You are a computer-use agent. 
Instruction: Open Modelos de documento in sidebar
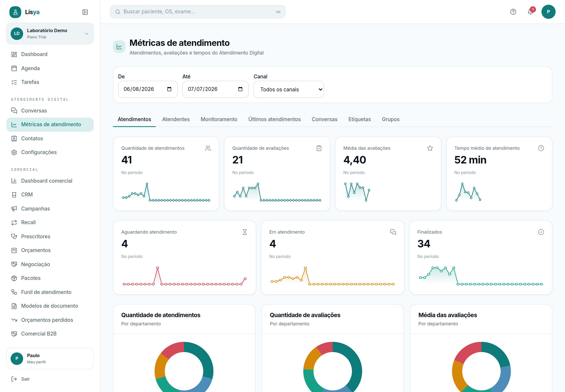coord(50,306)
